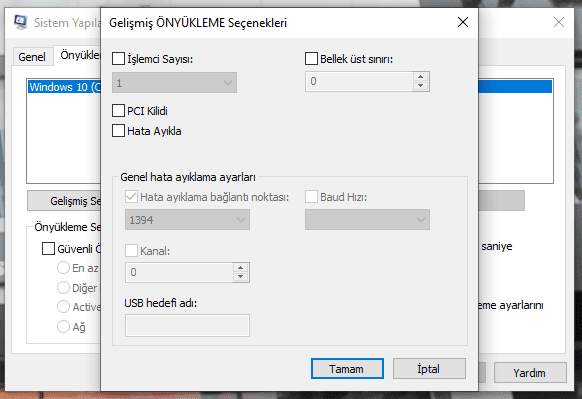
Task: Check the PCI Kilidi option
Action: pos(118,111)
